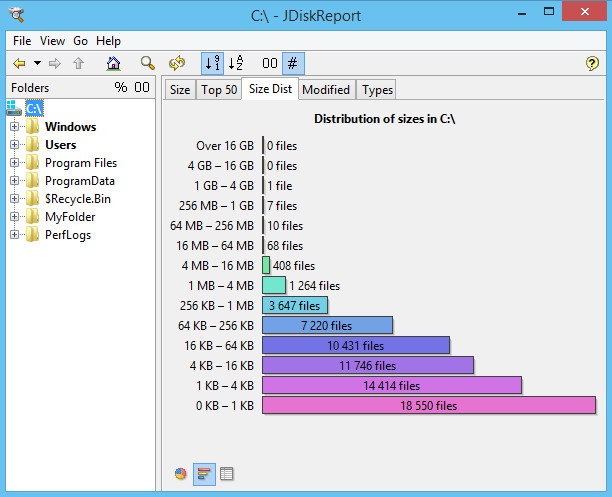Switch to pie chart view
612x497 pixels.
tap(180, 474)
